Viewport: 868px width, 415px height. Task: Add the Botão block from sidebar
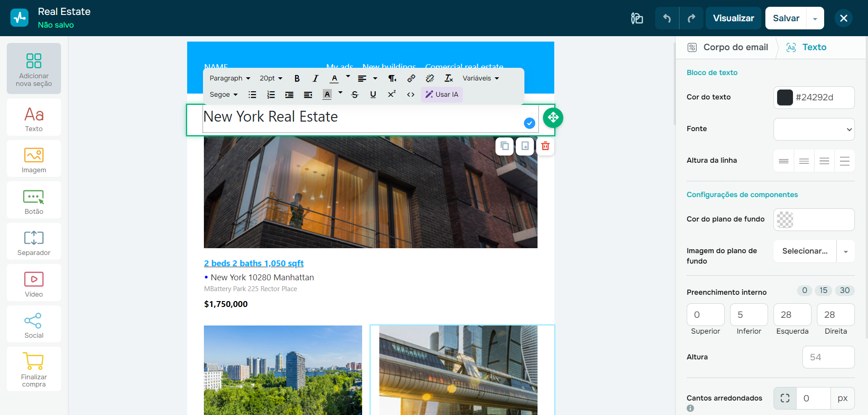(x=34, y=200)
